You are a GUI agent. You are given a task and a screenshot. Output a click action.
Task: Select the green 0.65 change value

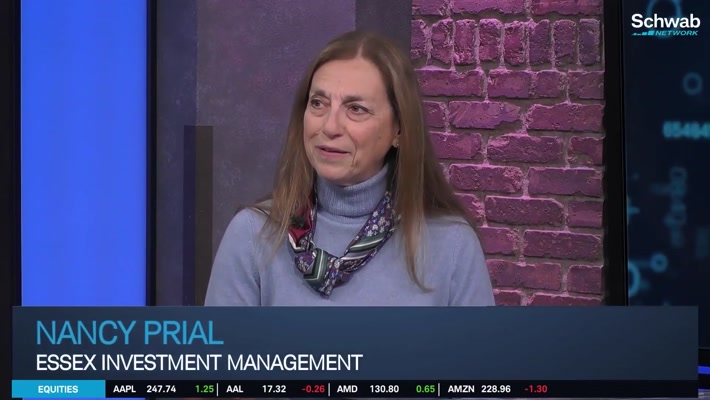point(425,389)
